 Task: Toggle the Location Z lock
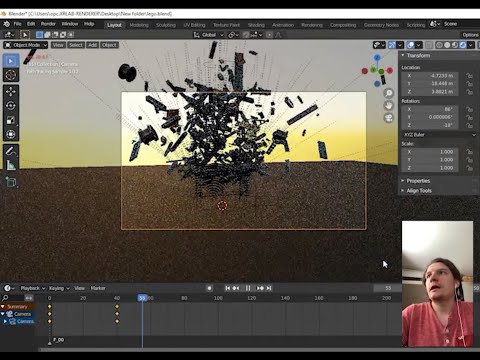470,92
